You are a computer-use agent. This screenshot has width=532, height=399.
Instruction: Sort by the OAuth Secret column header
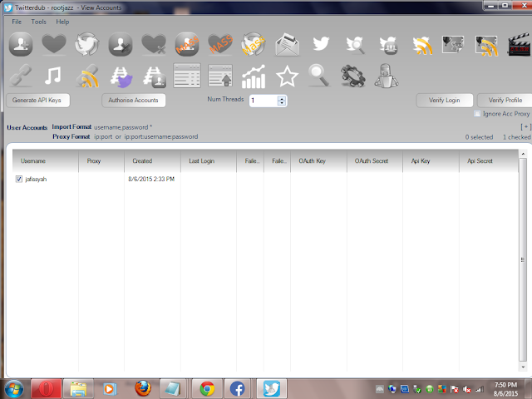click(375, 160)
